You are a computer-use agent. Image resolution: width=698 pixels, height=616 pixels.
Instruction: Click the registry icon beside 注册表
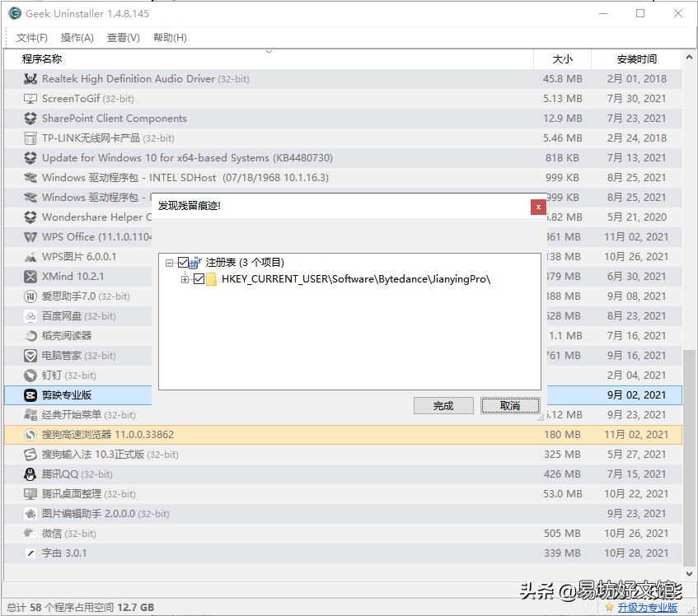click(195, 263)
